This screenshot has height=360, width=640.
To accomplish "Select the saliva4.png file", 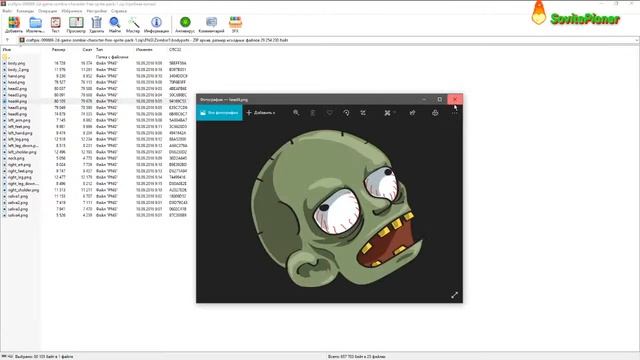I will pos(18,215).
